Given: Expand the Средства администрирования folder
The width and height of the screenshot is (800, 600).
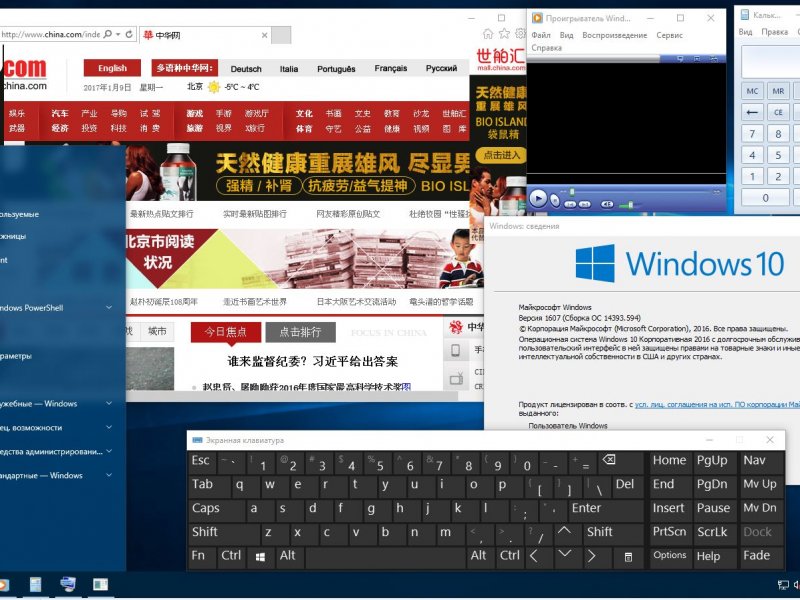Looking at the screenshot, I should pos(109,452).
